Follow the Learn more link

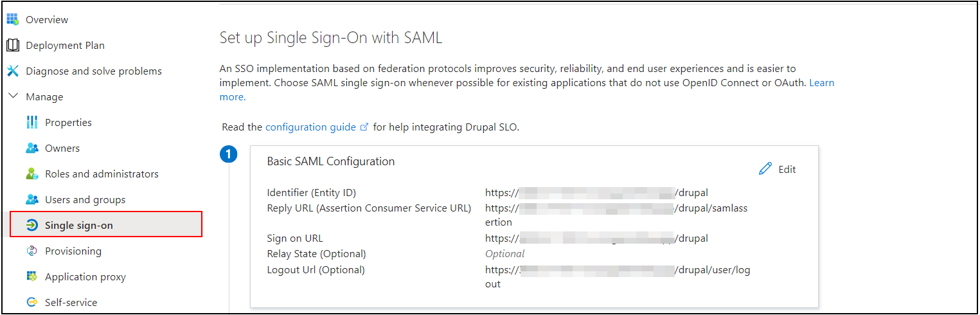click(x=527, y=90)
